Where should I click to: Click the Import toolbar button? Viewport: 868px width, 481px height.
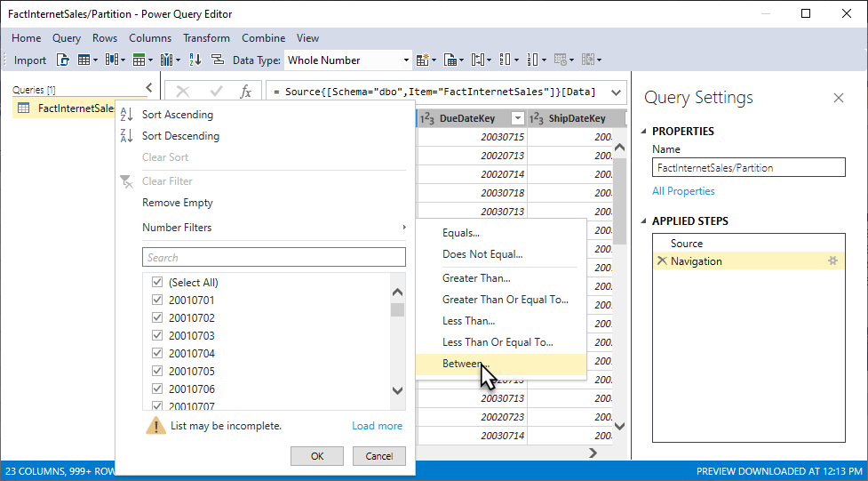(x=30, y=60)
